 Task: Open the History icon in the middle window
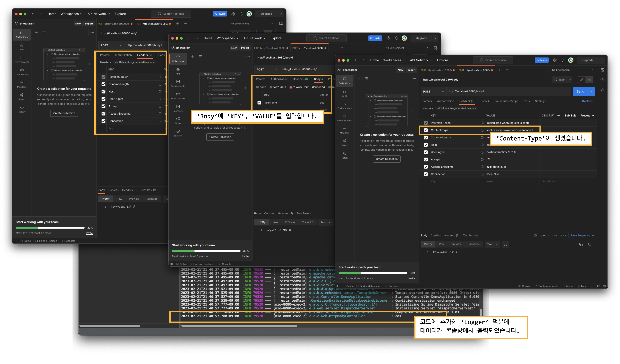coord(178,133)
